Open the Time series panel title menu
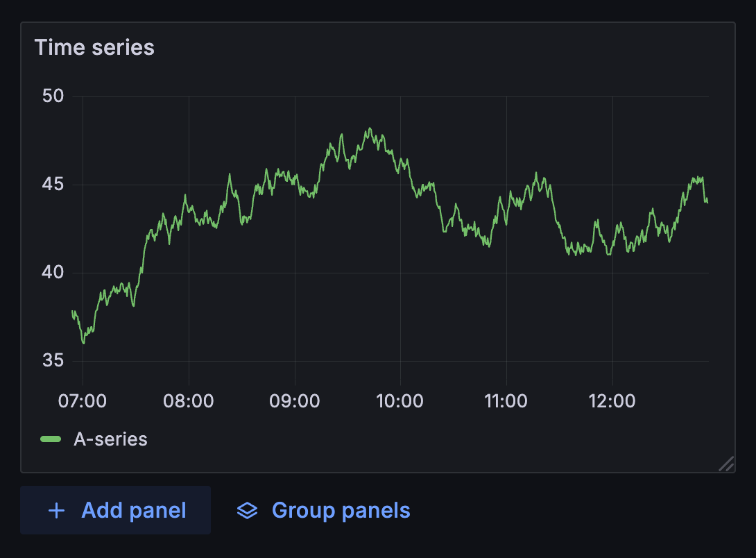Image resolution: width=756 pixels, height=558 pixels. pos(94,47)
